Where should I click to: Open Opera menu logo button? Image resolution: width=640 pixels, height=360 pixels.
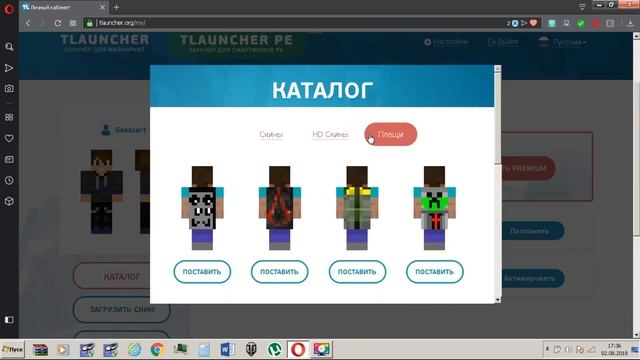click(x=9, y=9)
